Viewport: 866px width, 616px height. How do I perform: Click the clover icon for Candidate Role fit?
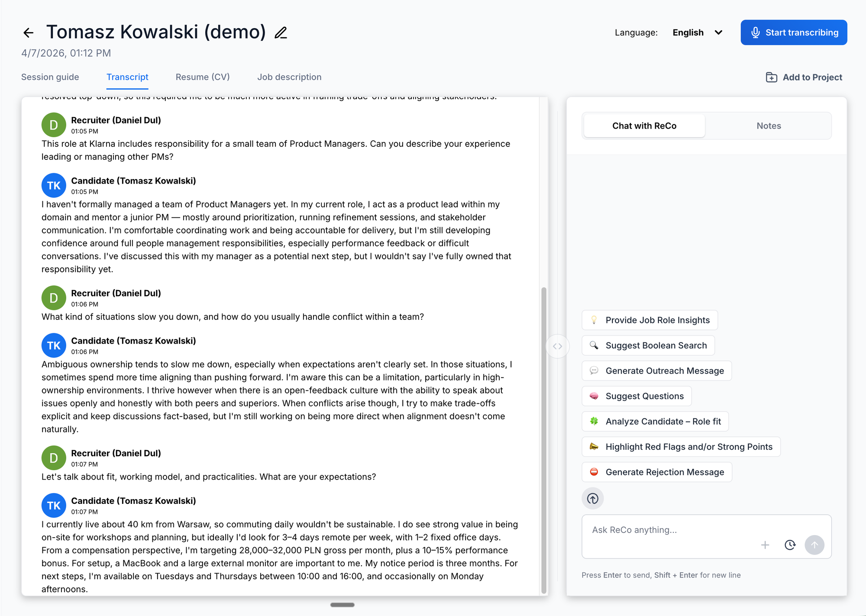[x=594, y=421]
